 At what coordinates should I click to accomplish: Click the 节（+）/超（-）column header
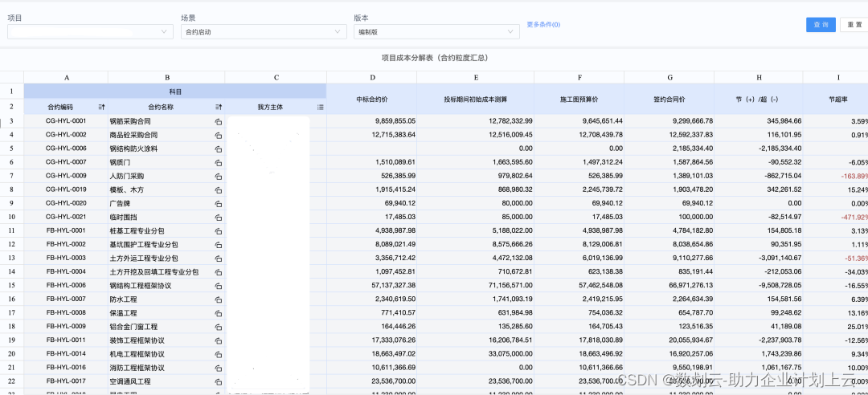pyautogui.click(x=759, y=100)
